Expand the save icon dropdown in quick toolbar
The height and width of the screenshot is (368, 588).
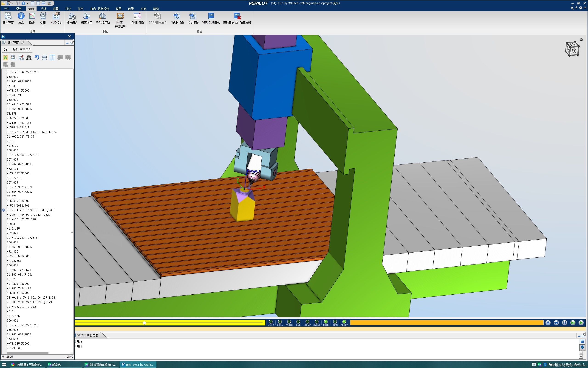13,3
